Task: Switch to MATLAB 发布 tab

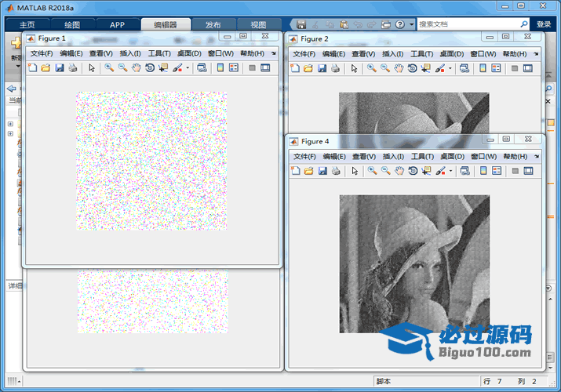Action: (x=213, y=24)
